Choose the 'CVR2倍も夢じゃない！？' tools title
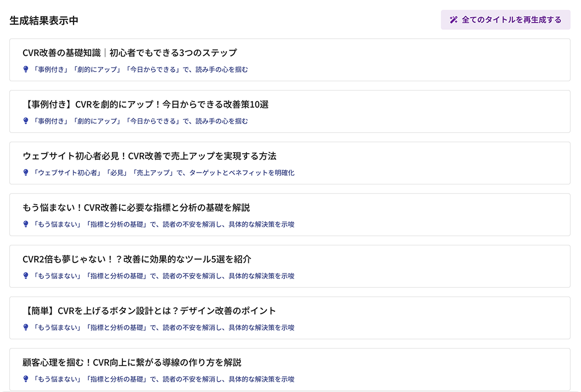The width and height of the screenshot is (581, 392). coord(137,259)
